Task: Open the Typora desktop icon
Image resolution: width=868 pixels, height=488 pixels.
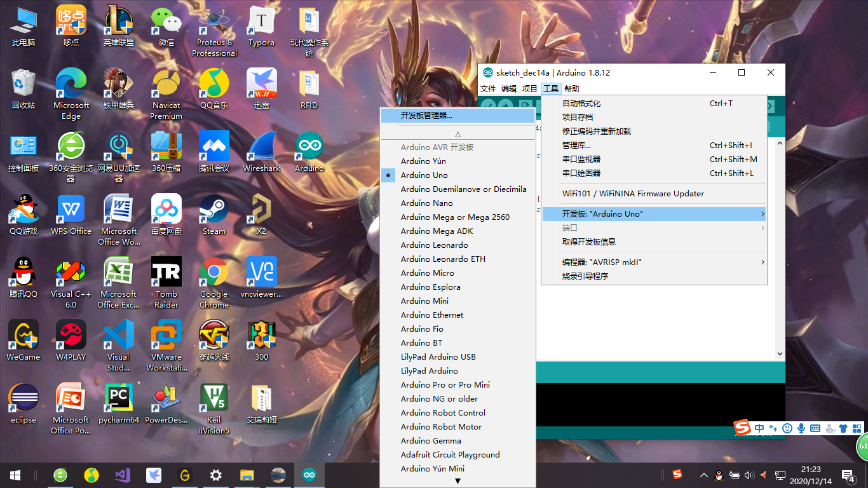Action: tap(261, 26)
